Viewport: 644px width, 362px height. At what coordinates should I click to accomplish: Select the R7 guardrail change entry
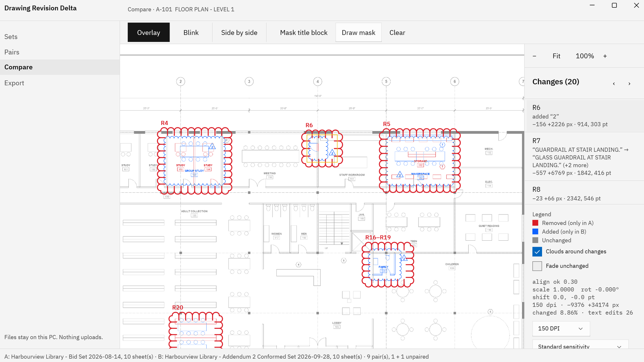click(584, 157)
